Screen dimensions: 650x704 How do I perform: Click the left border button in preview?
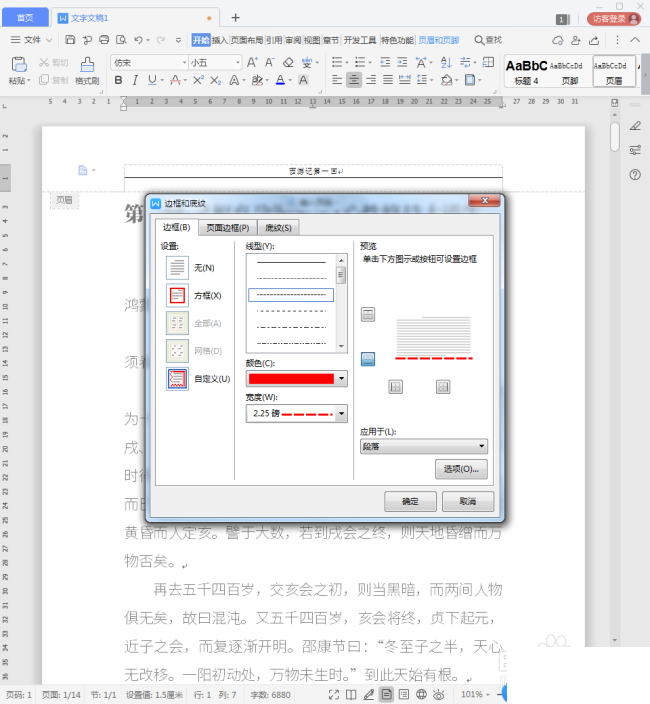click(x=395, y=387)
